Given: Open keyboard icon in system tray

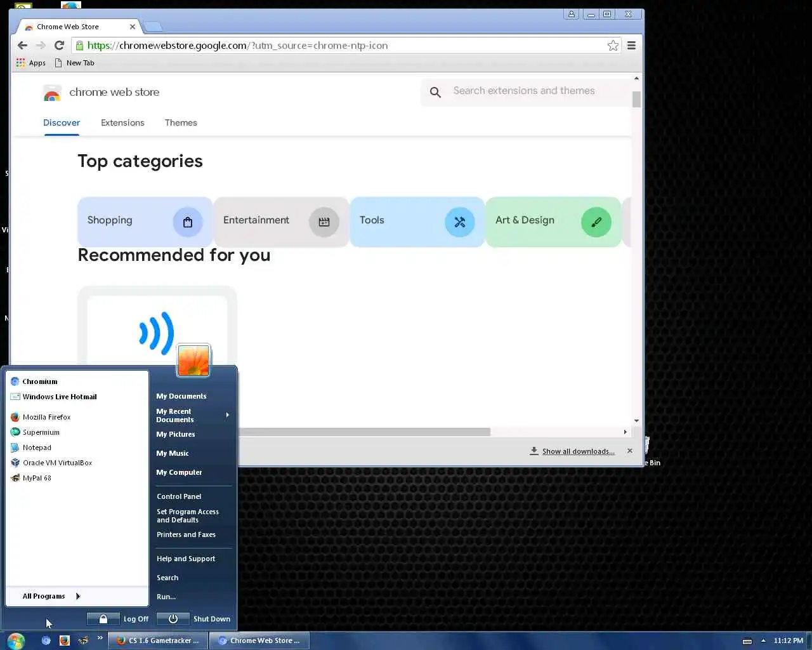Looking at the screenshot, I should pos(747,641).
